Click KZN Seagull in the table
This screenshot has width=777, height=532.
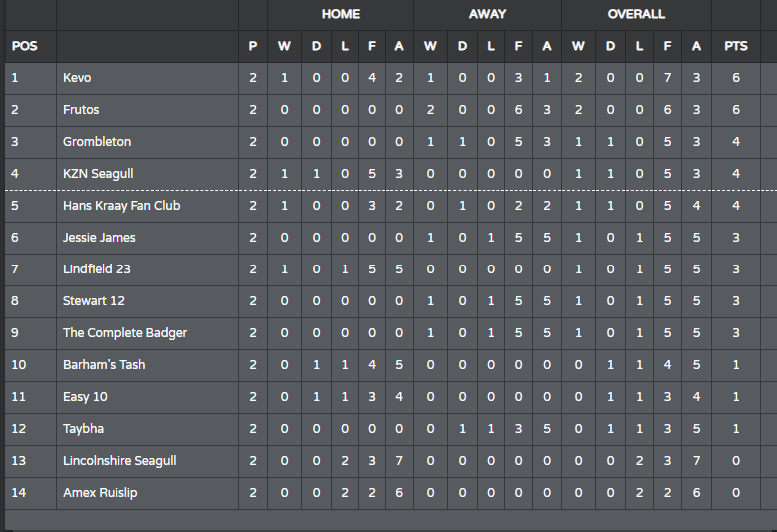(x=98, y=174)
